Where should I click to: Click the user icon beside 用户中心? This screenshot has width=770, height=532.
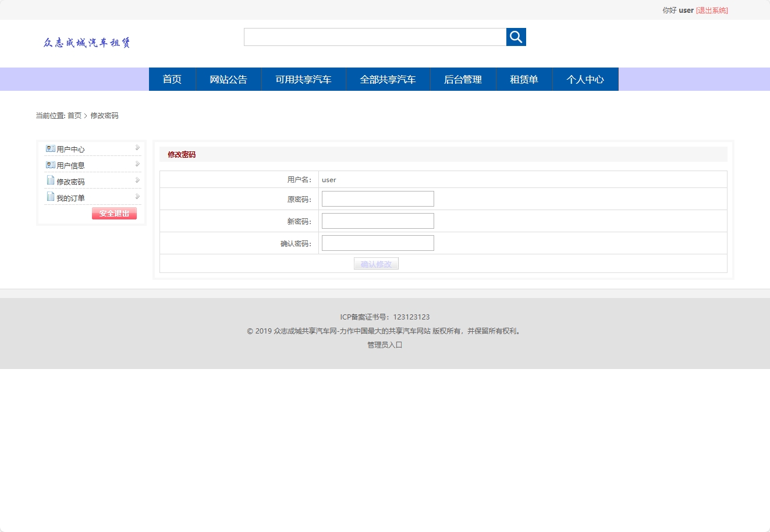[x=49, y=148]
